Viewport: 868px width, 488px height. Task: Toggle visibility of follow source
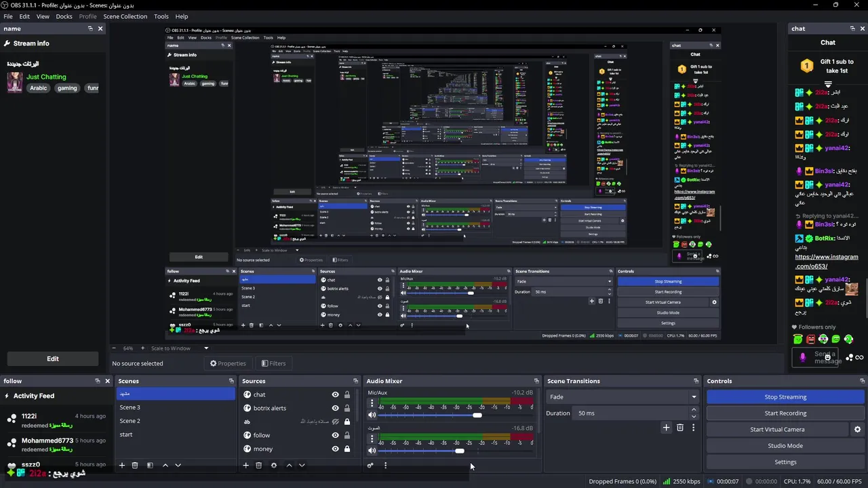tap(335, 435)
